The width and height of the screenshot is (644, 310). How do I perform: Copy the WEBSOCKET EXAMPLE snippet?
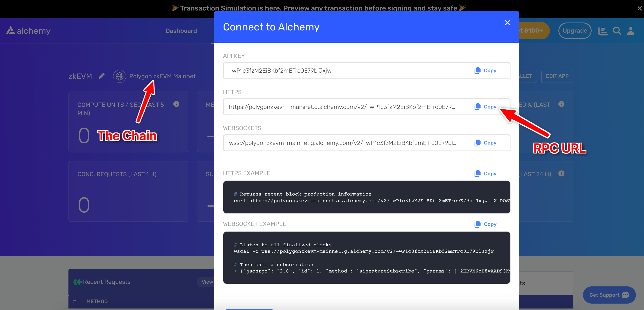click(x=485, y=224)
